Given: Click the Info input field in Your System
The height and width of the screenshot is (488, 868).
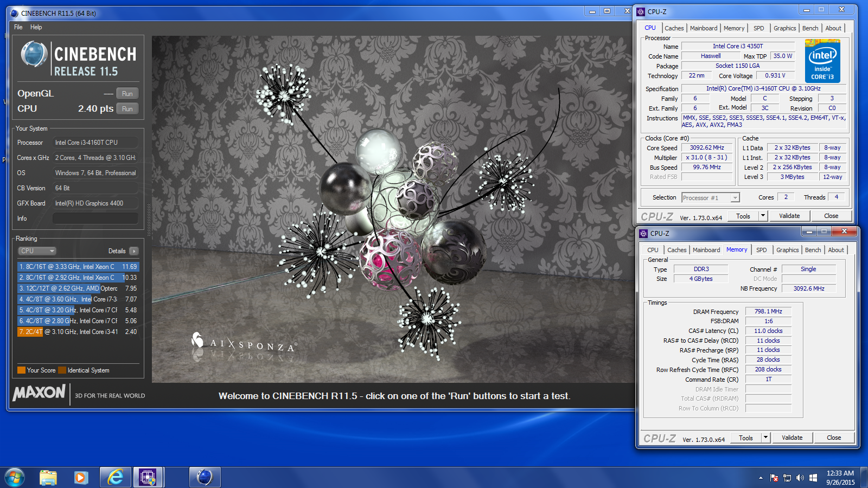Looking at the screenshot, I should pos(95,219).
